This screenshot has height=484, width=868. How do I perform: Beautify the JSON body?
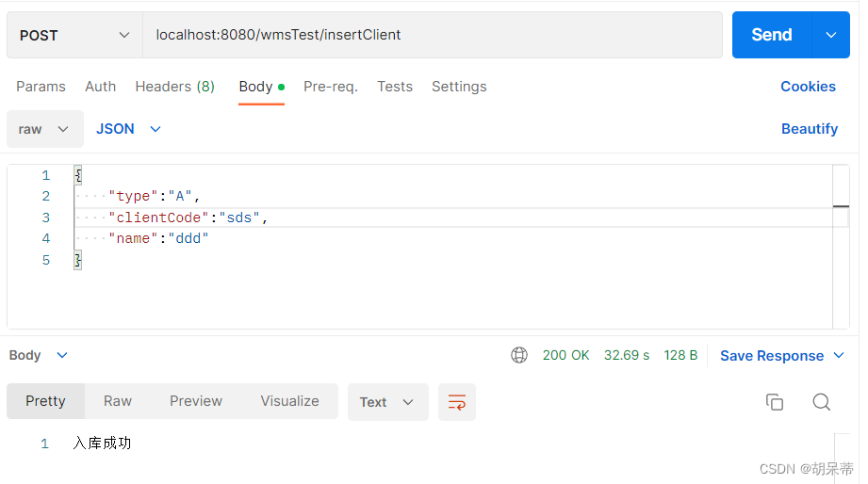point(810,129)
